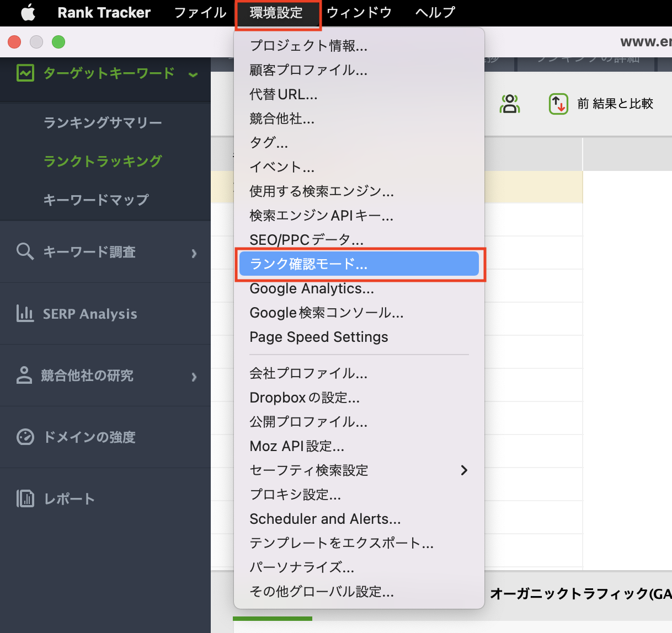Viewport: 672px width, 633px height.
Task: Click the compare arrows icon beside 前 結果と比較
Action: point(558,104)
